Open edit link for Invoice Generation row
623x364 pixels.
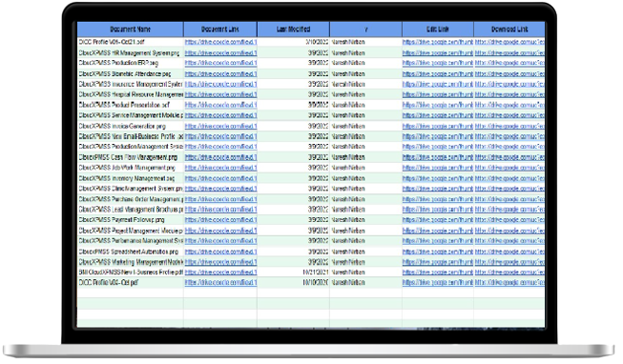(438, 126)
